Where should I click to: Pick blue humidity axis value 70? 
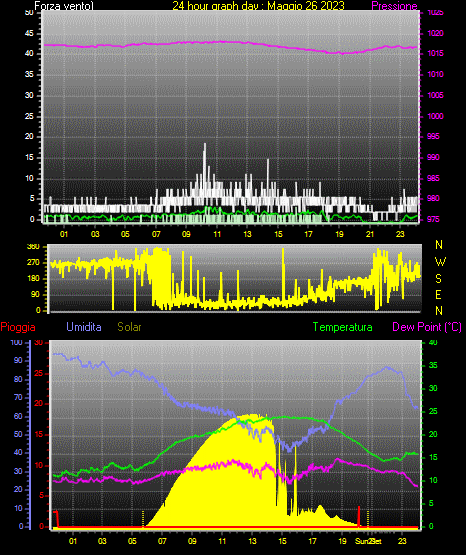coord(18,397)
